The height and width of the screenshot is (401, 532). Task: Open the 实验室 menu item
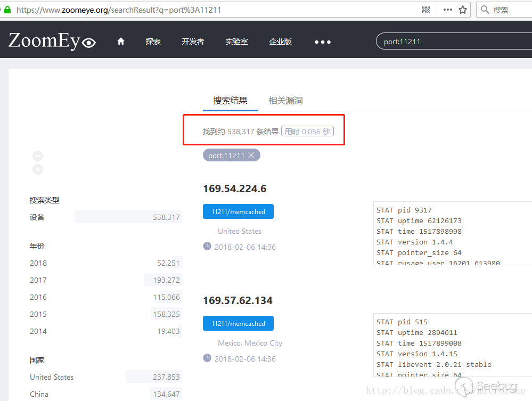click(236, 42)
